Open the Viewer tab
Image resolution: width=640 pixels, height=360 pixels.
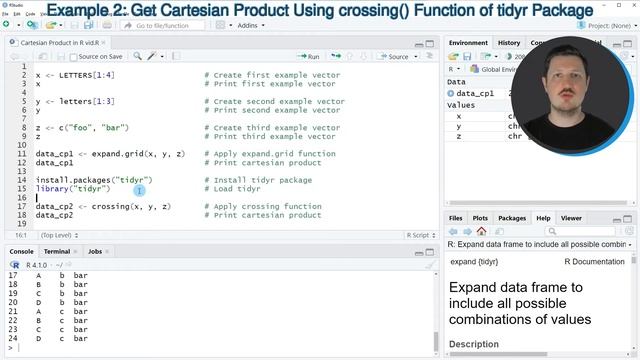[571, 218]
